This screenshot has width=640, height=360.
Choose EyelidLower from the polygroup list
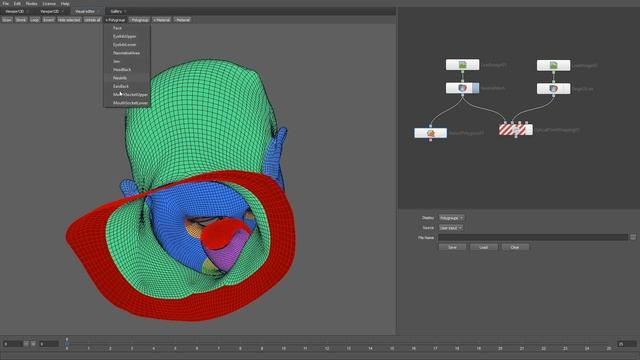pos(127,44)
